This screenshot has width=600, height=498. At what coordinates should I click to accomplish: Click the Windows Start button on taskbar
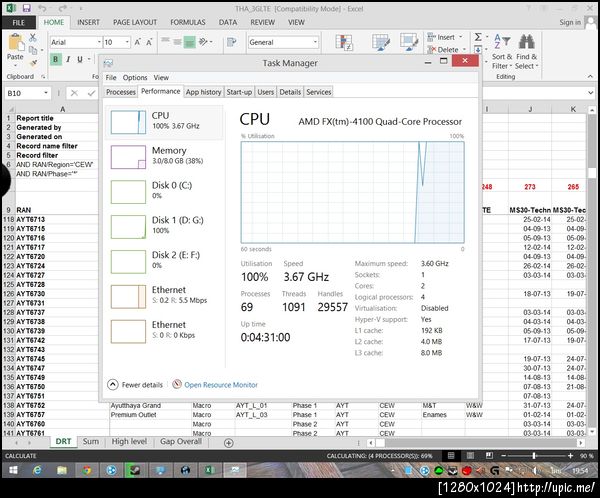[x=13, y=470]
